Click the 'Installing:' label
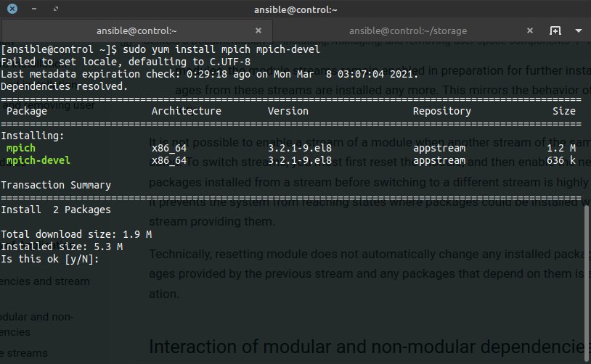This screenshot has height=364, width=591. (x=33, y=136)
